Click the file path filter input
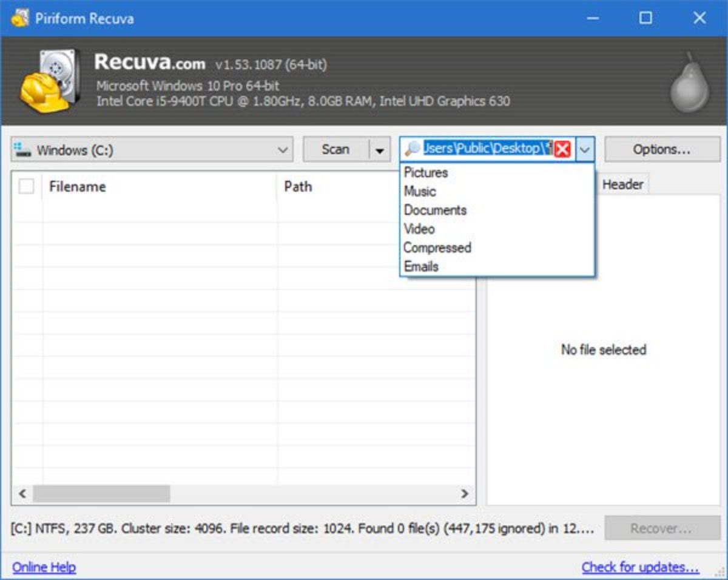Viewport: 728px width, 580px height. pyautogui.click(x=488, y=149)
